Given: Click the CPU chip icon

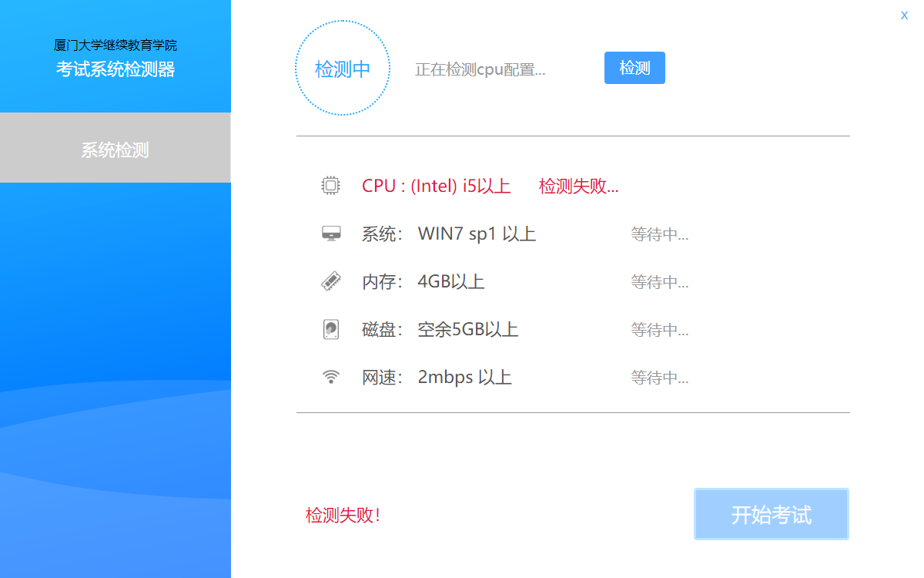Looking at the screenshot, I should (x=330, y=186).
